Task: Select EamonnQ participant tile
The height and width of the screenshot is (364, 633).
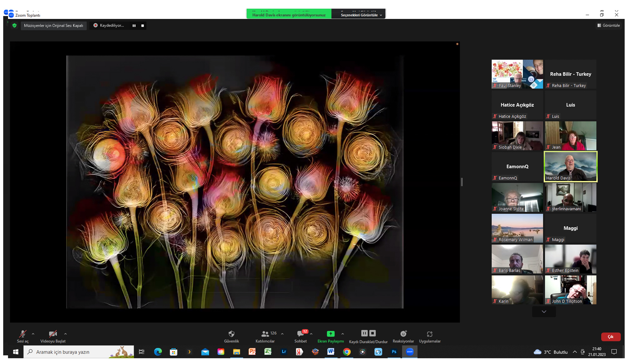Action: tap(517, 167)
